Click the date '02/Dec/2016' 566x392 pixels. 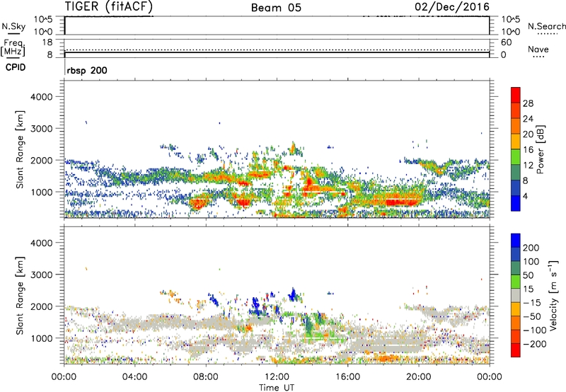pyautogui.click(x=452, y=6)
